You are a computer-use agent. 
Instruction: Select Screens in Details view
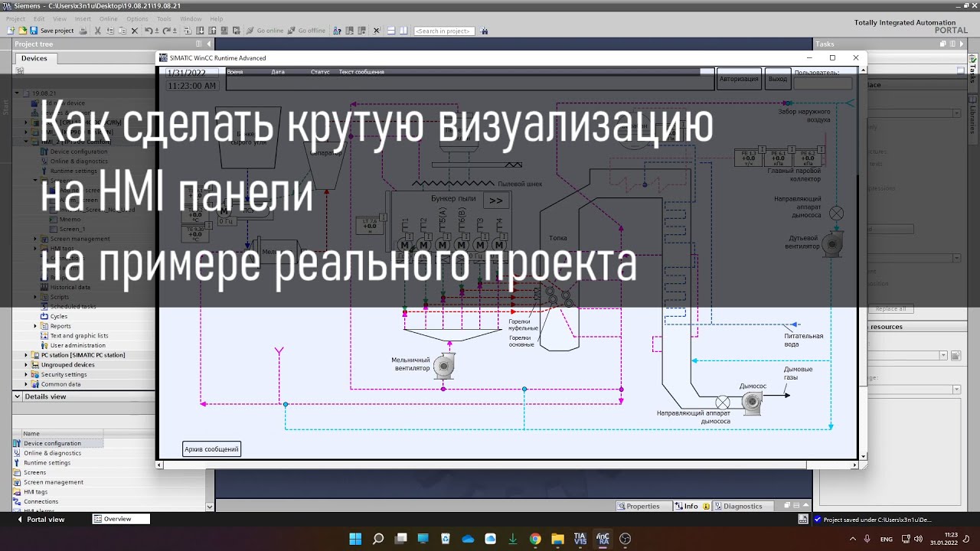pos(34,472)
